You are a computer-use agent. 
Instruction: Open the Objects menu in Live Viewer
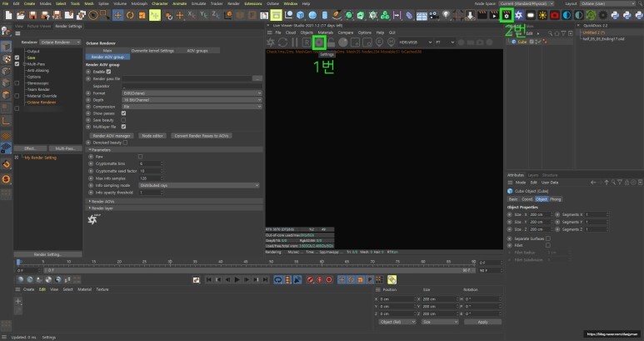(307, 33)
